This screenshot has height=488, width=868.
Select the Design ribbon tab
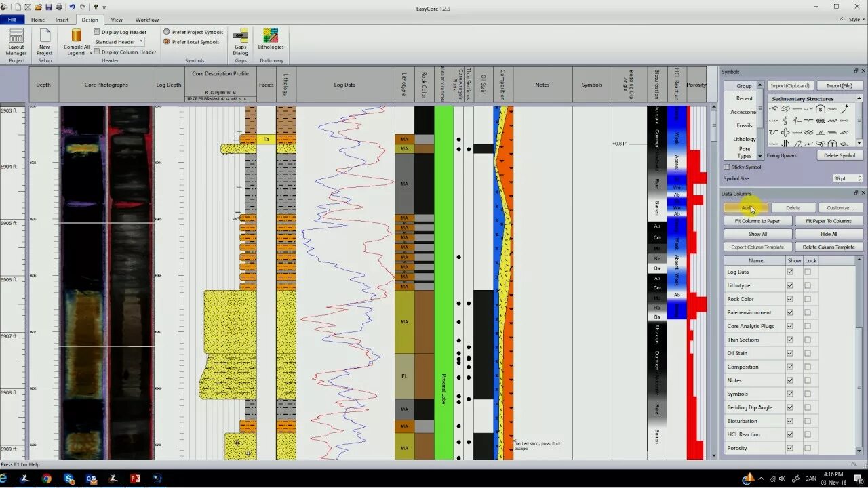coord(90,20)
